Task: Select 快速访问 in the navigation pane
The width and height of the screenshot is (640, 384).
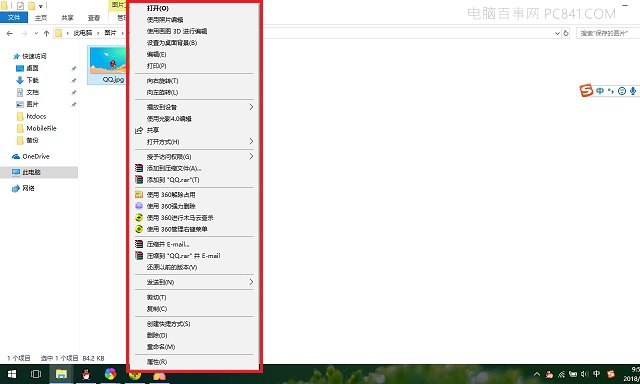Action: [x=34, y=56]
